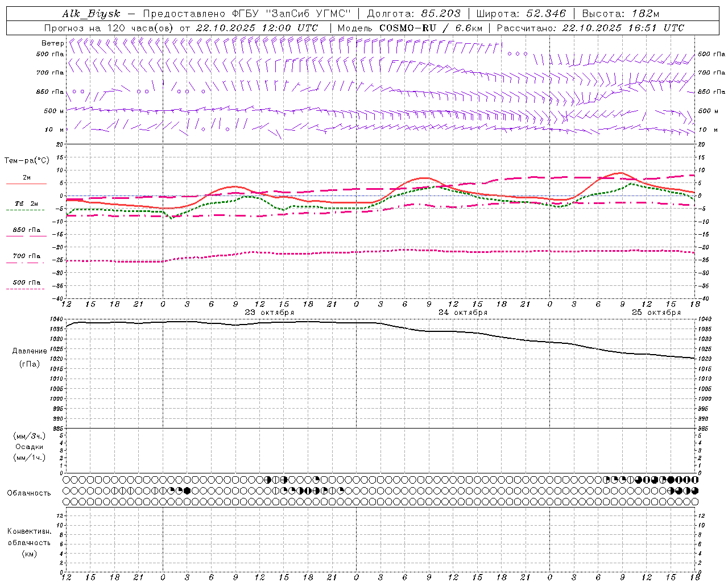Click the Ветер wind panel label
This screenshot has height=582, width=728.
[52, 43]
